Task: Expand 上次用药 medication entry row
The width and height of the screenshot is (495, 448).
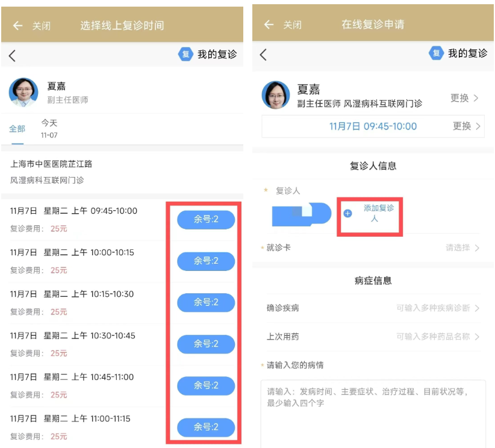Action: click(x=373, y=337)
